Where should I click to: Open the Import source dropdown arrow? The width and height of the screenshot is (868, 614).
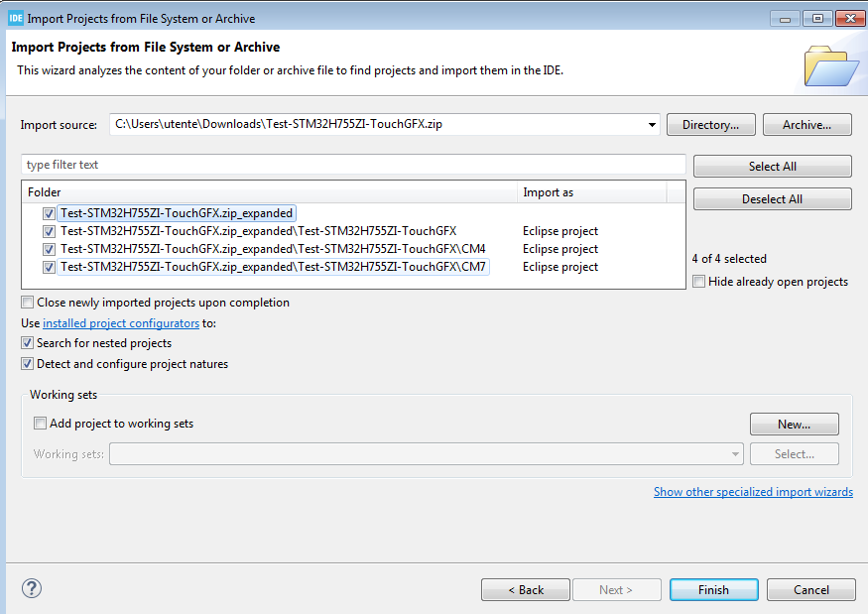652,125
